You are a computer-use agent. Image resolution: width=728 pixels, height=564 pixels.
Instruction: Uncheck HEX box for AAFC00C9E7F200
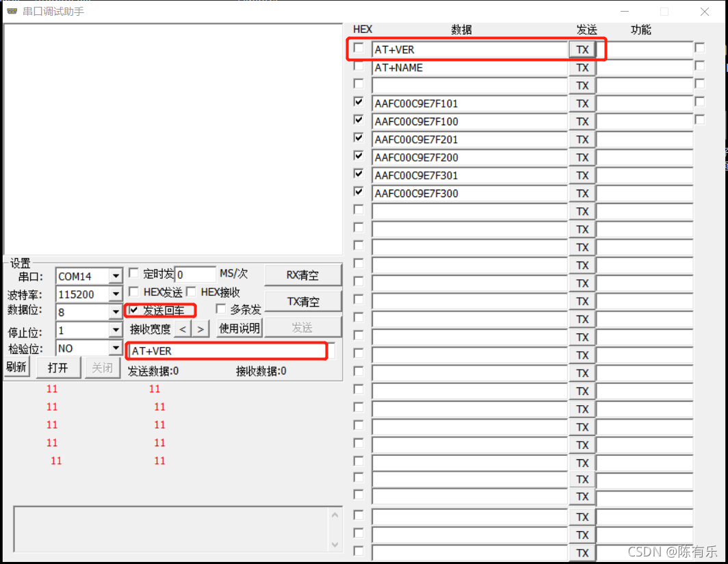pos(359,155)
